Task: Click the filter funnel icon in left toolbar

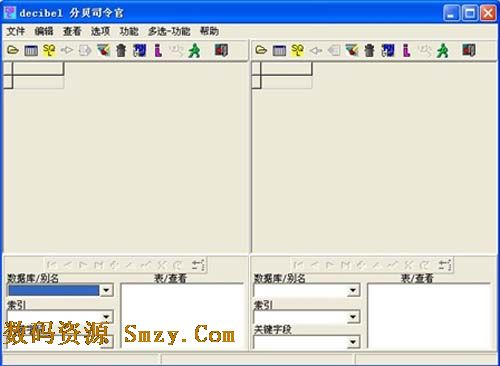Action: (x=104, y=50)
